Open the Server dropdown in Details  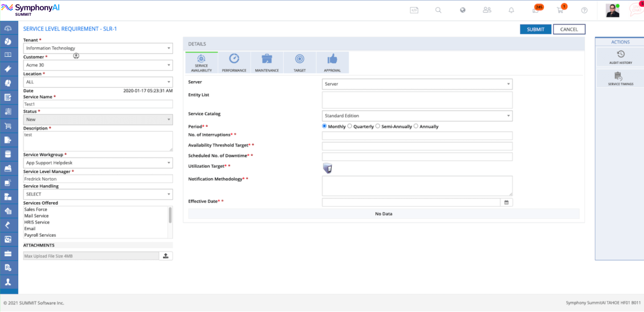[x=417, y=84]
